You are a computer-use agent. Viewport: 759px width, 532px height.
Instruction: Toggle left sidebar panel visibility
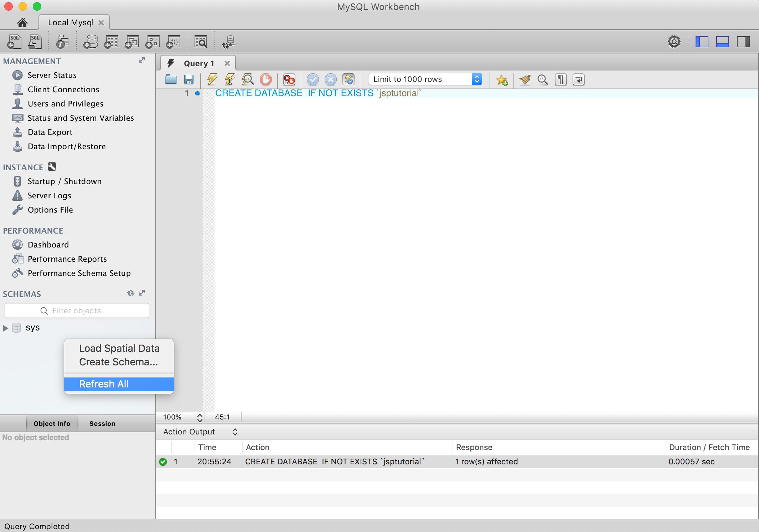[x=702, y=42]
